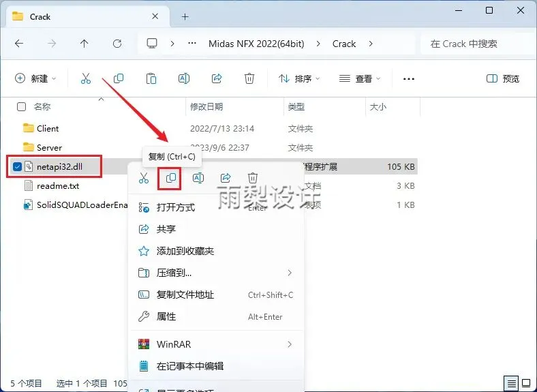
Task: Select the Server folder
Action: 49,148
